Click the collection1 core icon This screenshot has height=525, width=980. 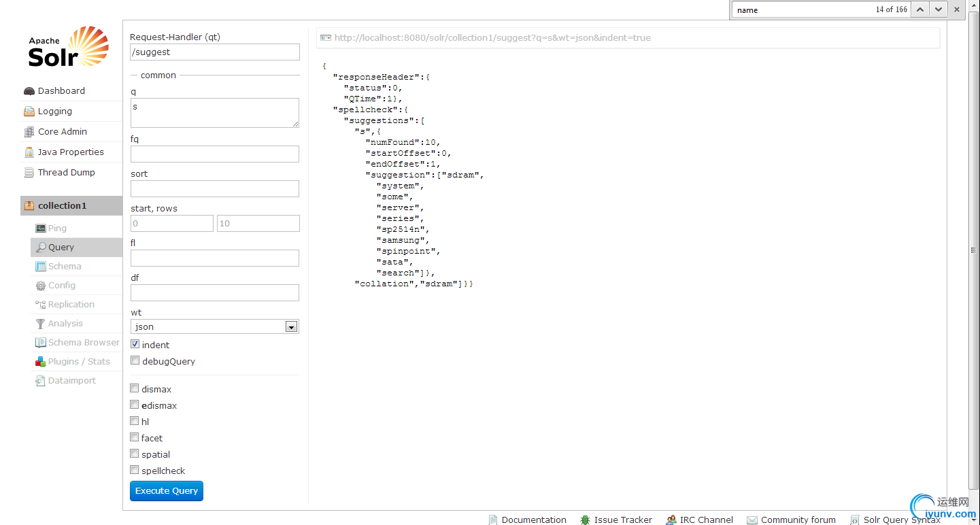(x=29, y=205)
